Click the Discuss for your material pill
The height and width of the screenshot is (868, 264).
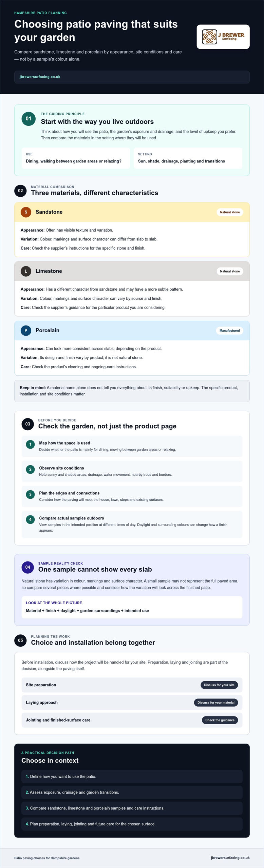[216, 703]
